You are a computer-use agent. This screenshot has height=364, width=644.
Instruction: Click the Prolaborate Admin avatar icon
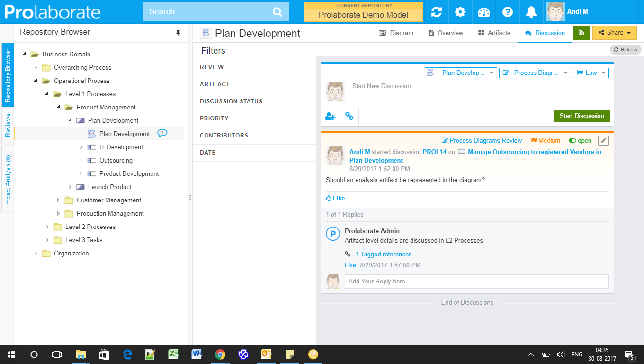point(333,234)
